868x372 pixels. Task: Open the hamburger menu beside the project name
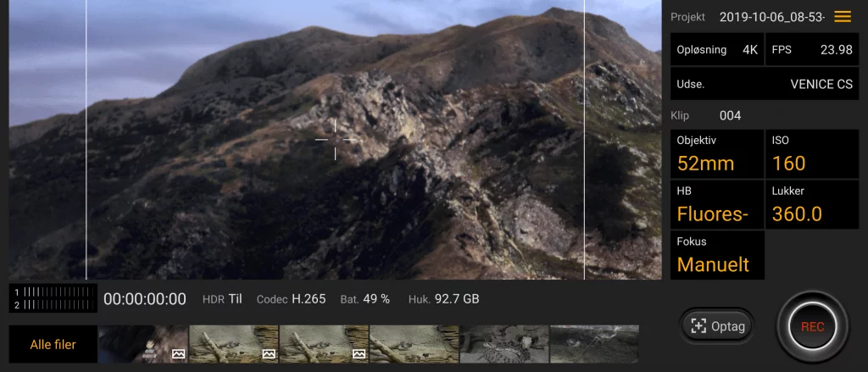(x=843, y=17)
